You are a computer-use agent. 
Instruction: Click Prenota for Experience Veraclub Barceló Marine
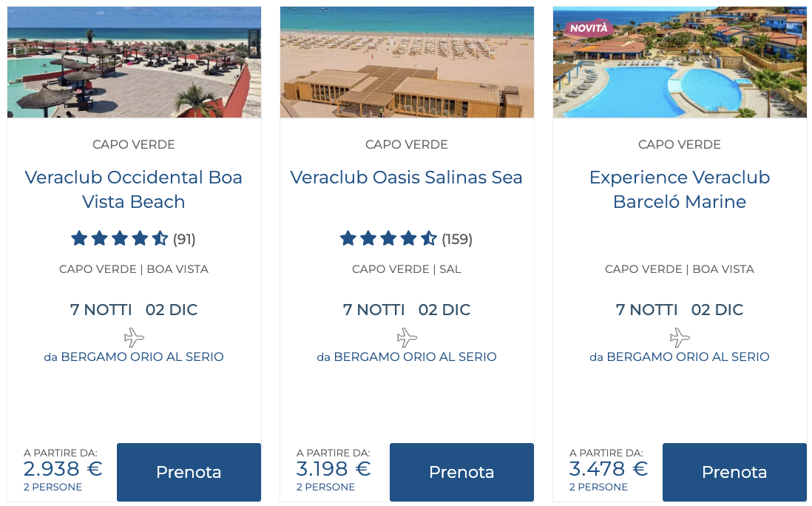pyautogui.click(x=734, y=472)
